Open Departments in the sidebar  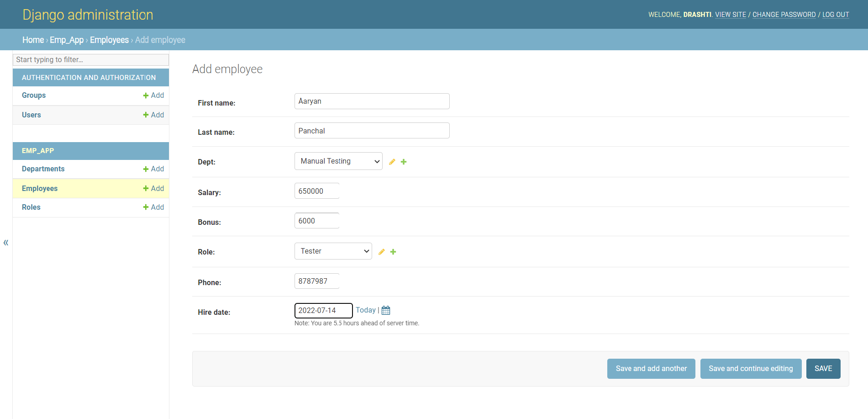pos(43,169)
